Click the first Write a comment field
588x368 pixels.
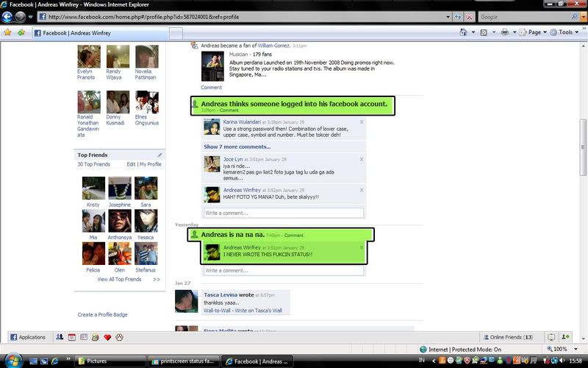(284, 213)
